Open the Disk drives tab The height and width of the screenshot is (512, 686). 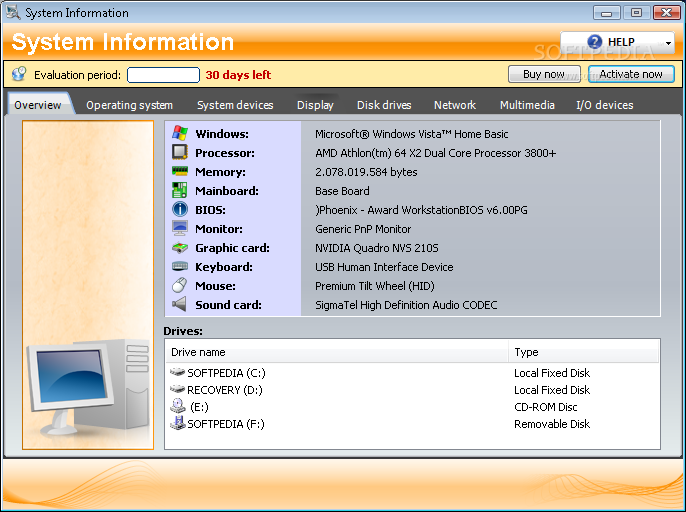click(384, 105)
